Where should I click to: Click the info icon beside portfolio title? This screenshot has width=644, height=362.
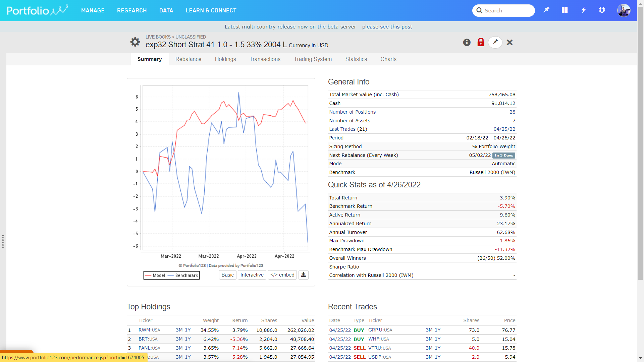[467, 42]
